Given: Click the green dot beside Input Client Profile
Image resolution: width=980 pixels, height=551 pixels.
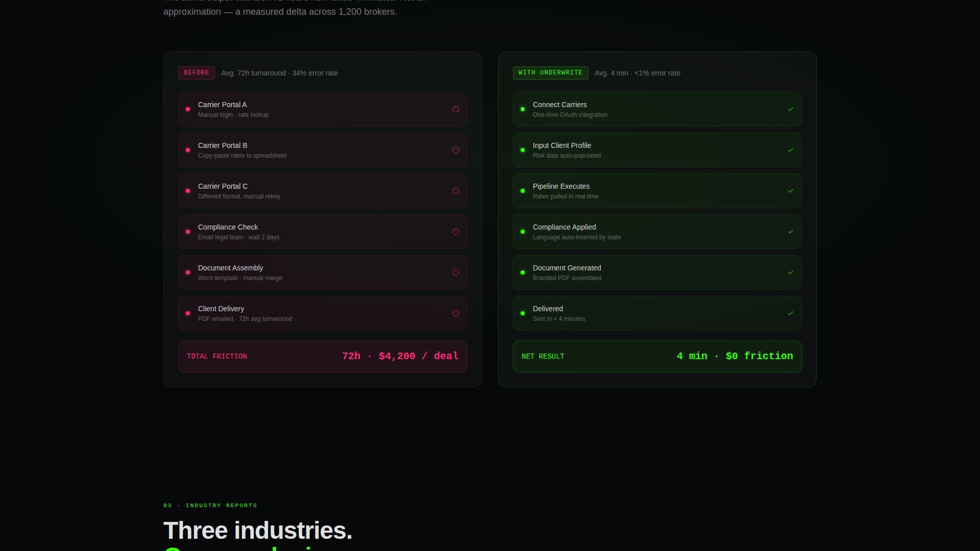Looking at the screenshot, I should pyautogui.click(x=523, y=150).
